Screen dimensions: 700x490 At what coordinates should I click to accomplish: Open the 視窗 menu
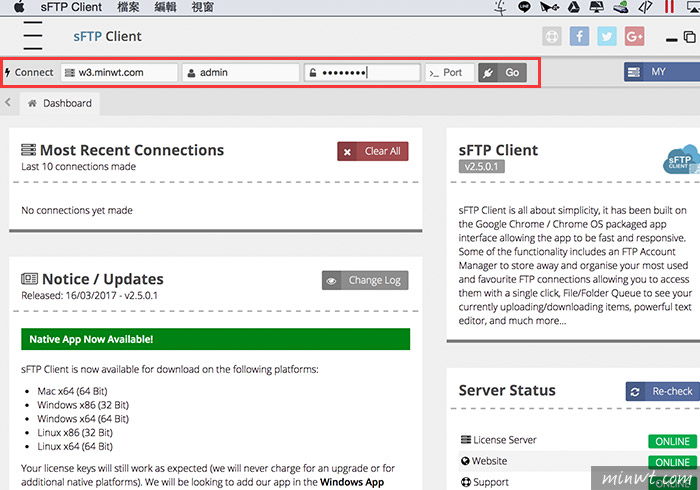pyautogui.click(x=203, y=7)
